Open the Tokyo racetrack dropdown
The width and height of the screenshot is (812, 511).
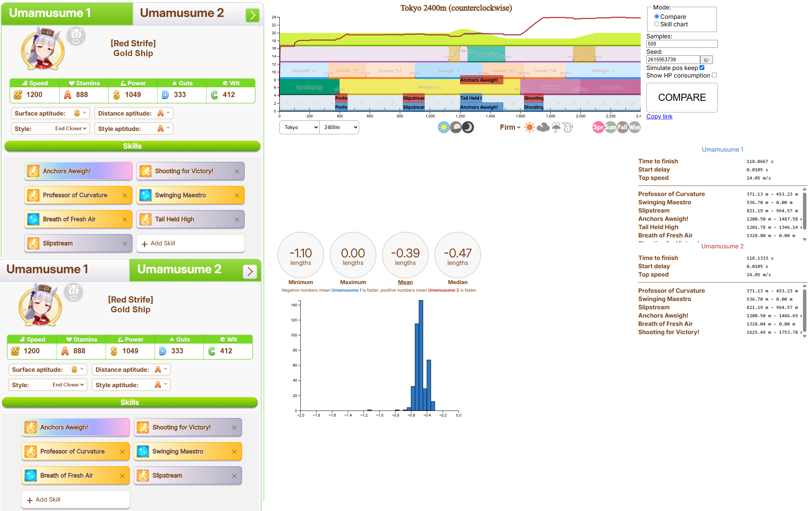click(x=300, y=127)
